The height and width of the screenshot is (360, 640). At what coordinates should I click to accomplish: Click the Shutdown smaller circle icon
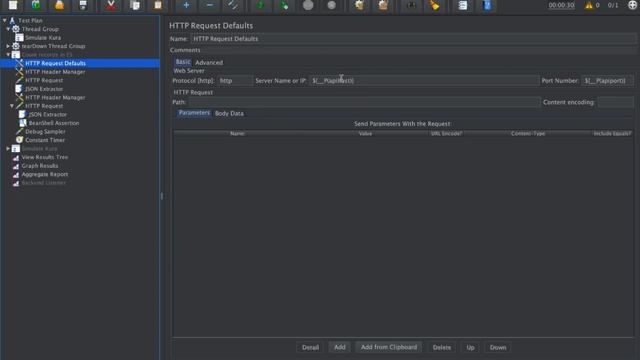coord(331,5)
